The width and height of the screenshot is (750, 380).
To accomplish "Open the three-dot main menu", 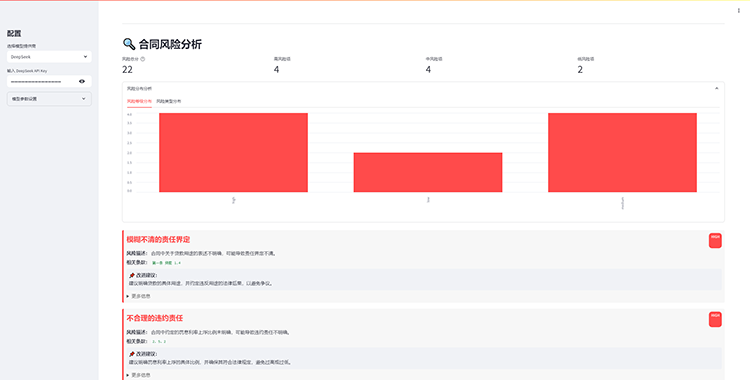I will pyautogui.click(x=739, y=11).
